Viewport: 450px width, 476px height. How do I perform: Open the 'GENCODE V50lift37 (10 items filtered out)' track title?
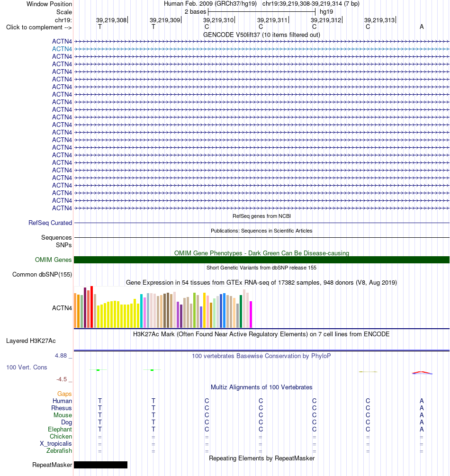(261, 35)
